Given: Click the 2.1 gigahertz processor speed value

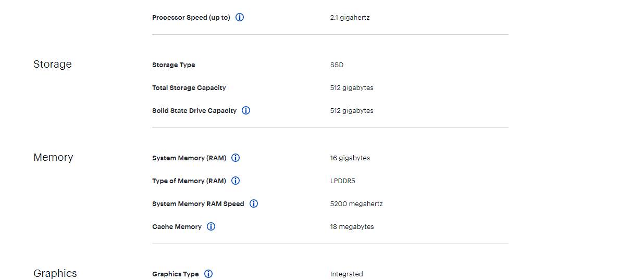Looking at the screenshot, I should pos(350,17).
